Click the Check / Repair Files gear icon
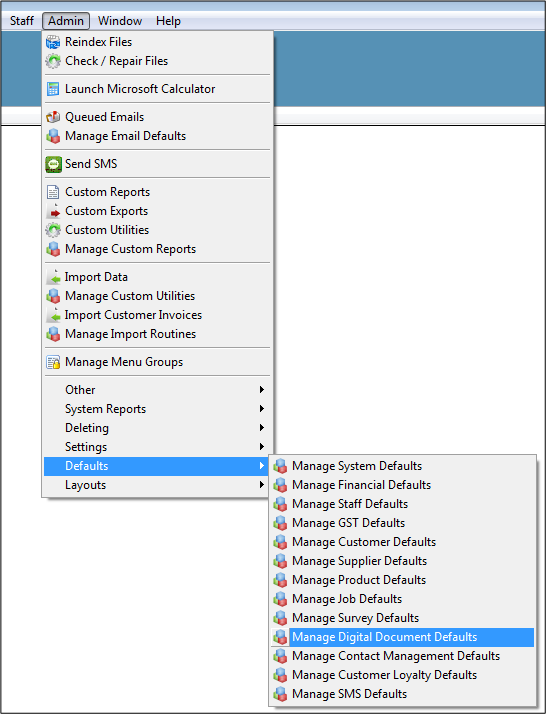This screenshot has width=546, height=714. tap(53, 61)
